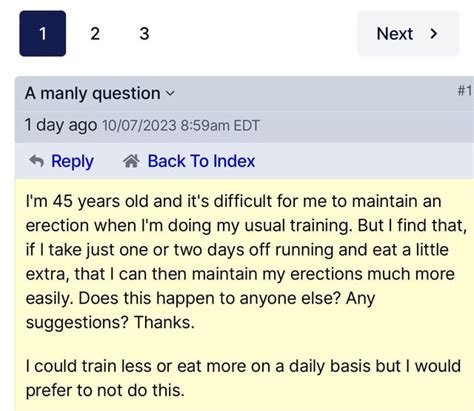This screenshot has width=474, height=411.
Task: Expand the chevron beside A manly question
Action: click(x=170, y=94)
